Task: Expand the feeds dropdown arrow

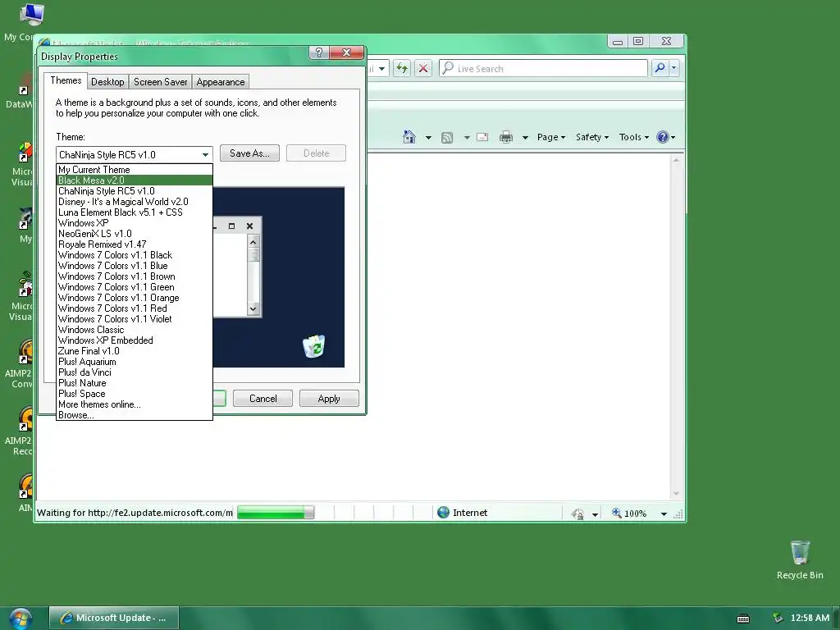Action: click(x=467, y=138)
